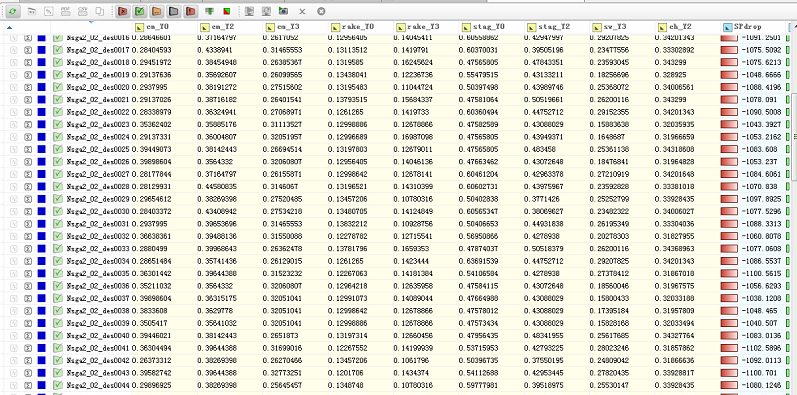
Task: Toggle the orange designs filter button
Action: pos(157,11)
